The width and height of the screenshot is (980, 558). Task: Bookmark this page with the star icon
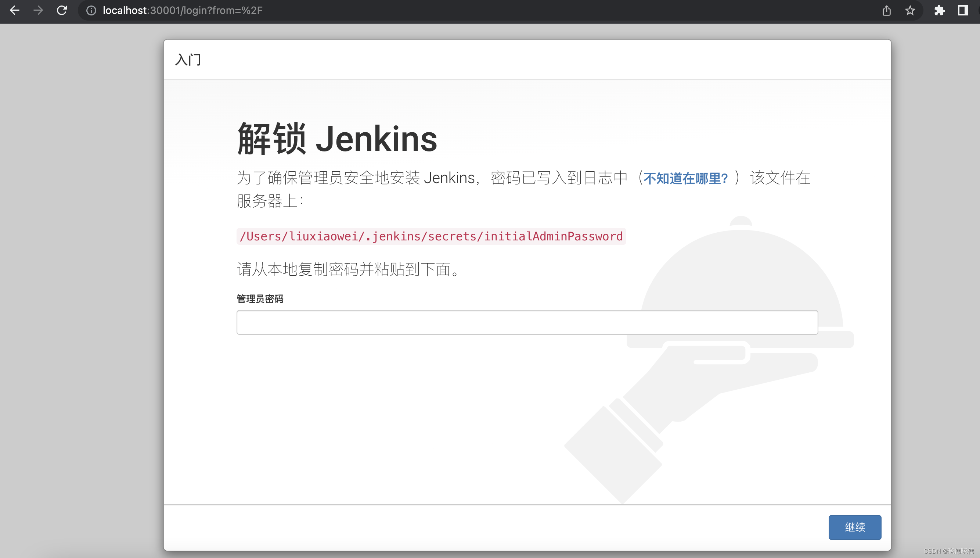click(x=910, y=10)
